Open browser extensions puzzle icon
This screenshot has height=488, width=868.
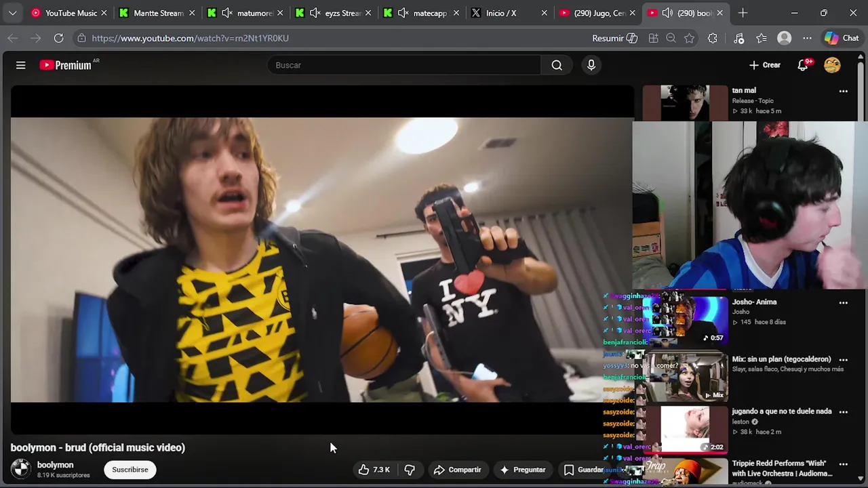[713, 38]
